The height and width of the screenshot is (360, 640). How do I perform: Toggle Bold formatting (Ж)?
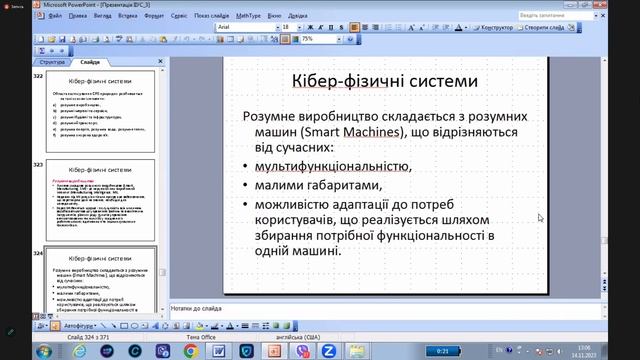[310, 27]
